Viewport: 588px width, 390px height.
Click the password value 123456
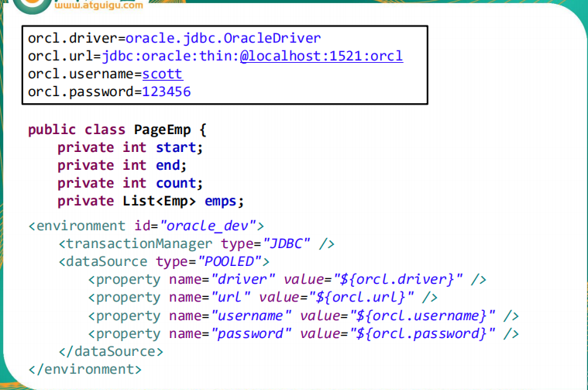(167, 92)
